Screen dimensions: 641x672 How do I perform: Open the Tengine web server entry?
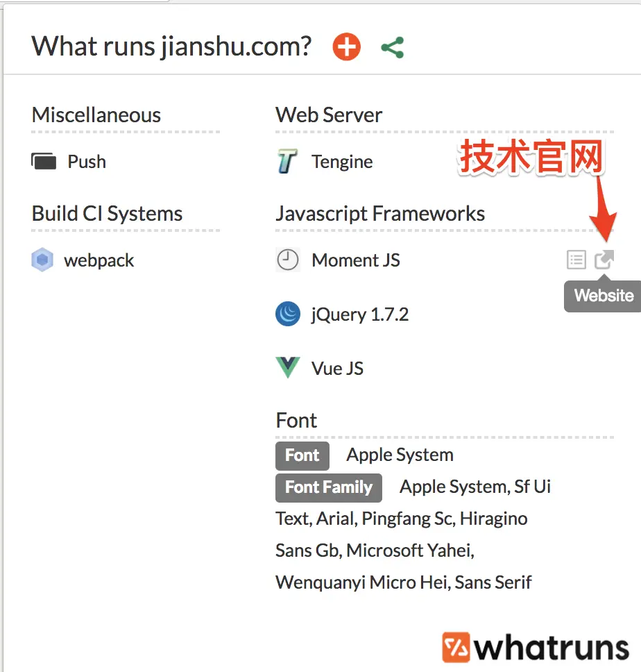pyautogui.click(x=342, y=162)
